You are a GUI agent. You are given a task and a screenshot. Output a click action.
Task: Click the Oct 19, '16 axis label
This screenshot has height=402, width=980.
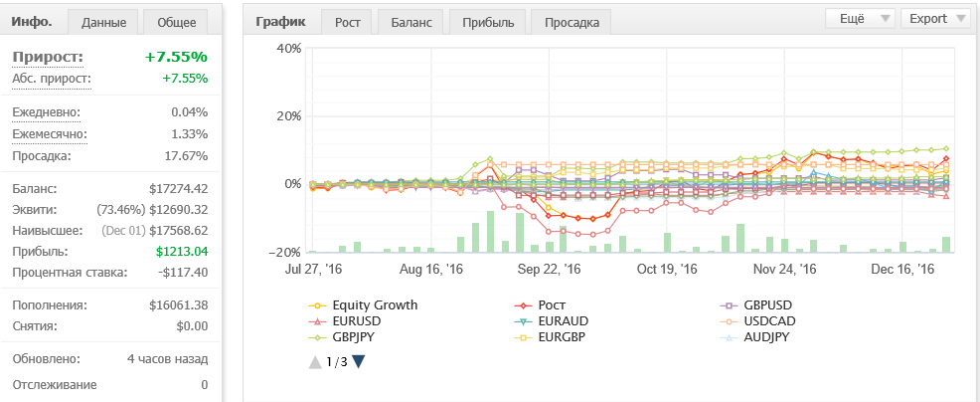pyautogui.click(x=667, y=270)
